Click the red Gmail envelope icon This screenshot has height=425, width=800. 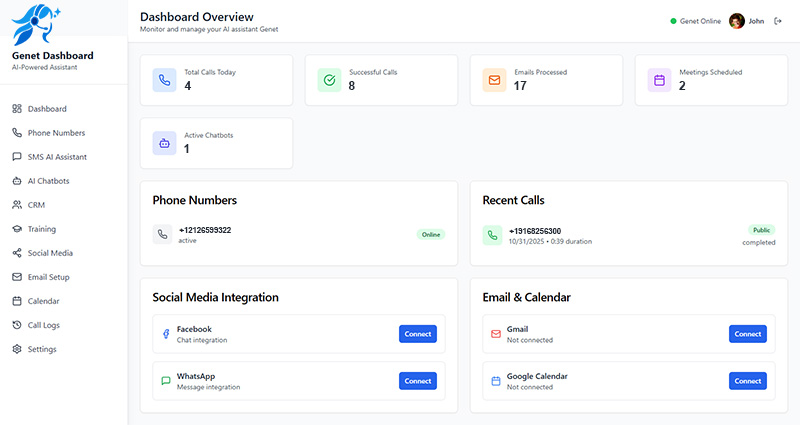(x=496, y=334)
